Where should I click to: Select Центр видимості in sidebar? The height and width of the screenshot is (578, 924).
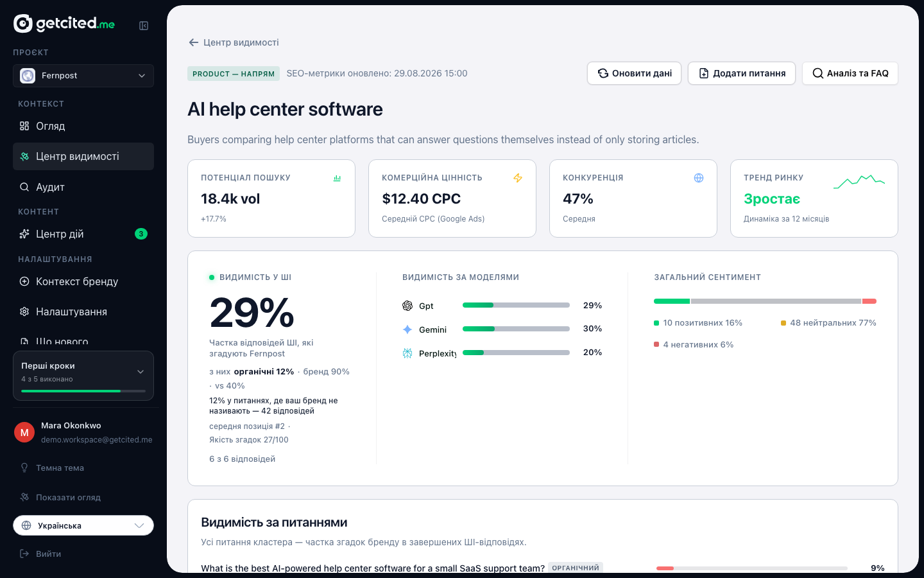pyautogui.click(x=83, y=157)
